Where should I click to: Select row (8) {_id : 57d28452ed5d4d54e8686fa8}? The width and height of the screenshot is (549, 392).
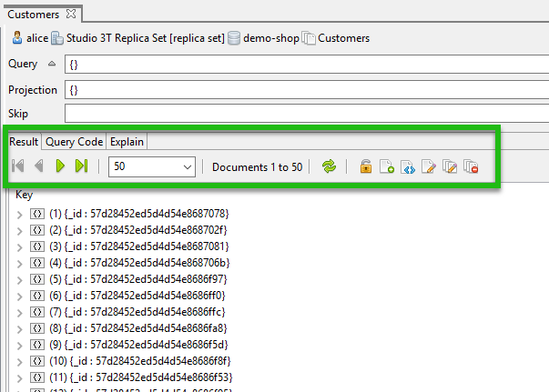[138, 328]
